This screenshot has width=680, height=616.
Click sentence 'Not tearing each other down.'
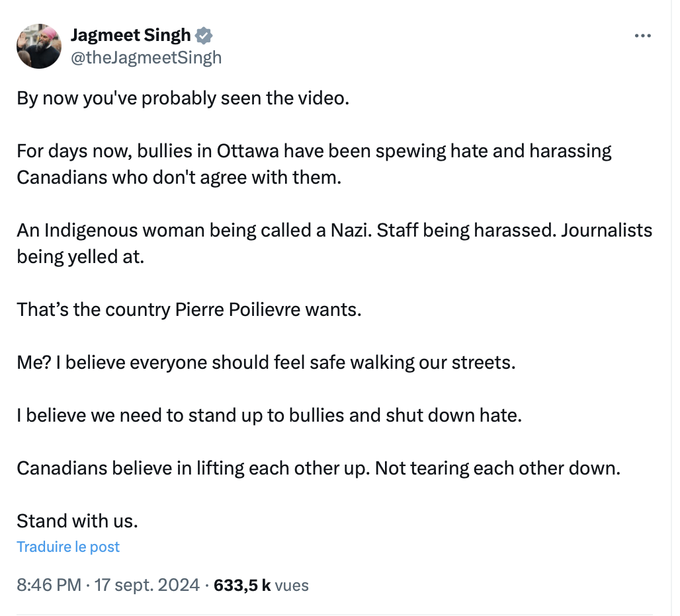point(498,469)
